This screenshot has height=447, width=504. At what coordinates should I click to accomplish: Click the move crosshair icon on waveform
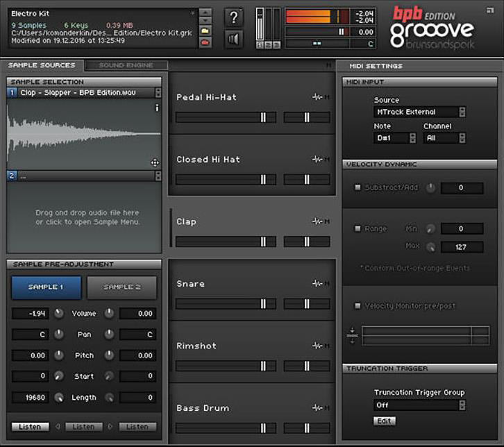155,162
